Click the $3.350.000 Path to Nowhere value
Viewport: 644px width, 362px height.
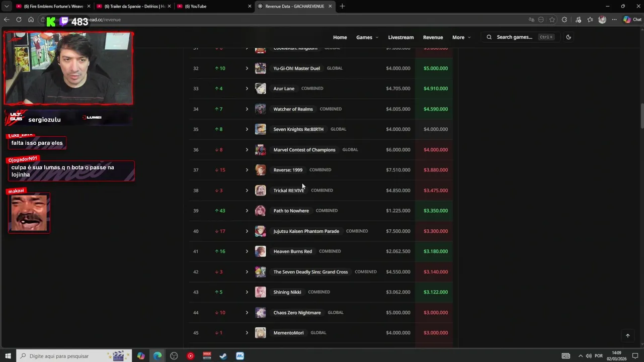[x=436, y=211]
